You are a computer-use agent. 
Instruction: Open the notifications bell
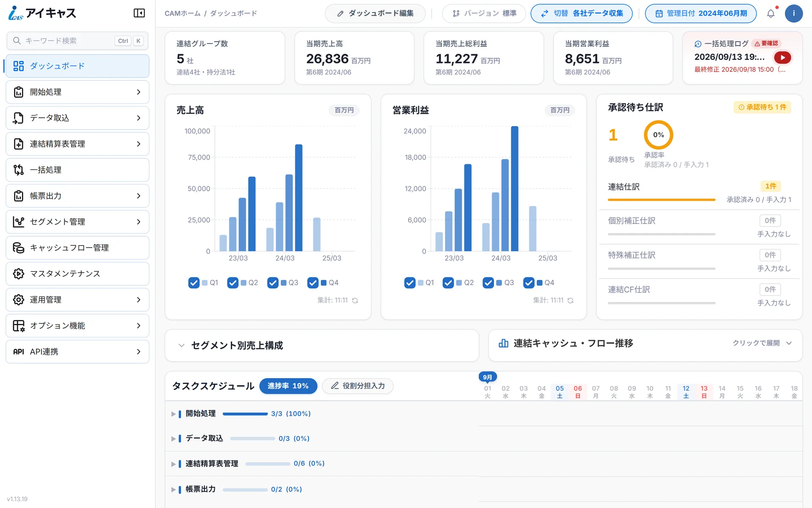pos(771,14)
